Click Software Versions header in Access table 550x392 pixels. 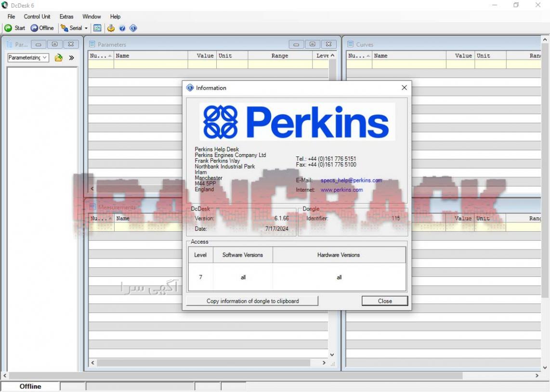coord(243,255)
